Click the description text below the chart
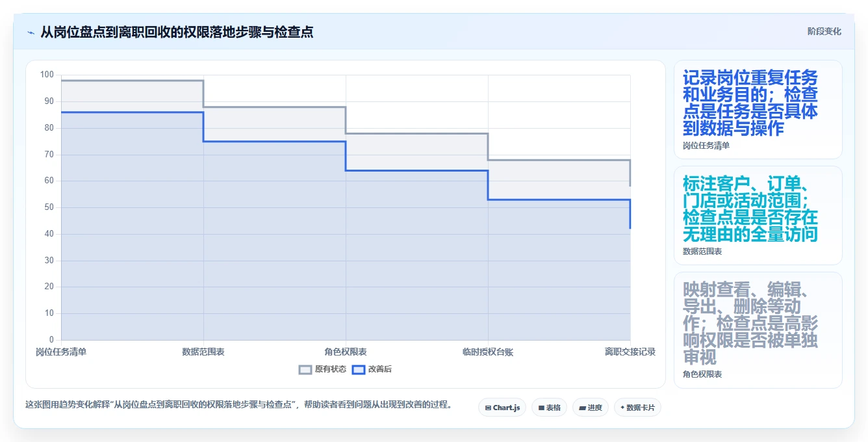 click(x=238, y=404)
